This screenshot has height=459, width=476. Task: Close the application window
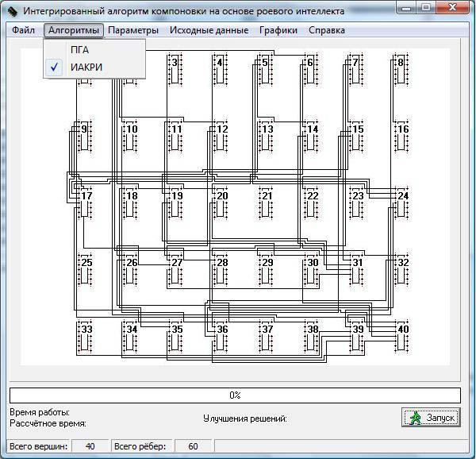453,7
